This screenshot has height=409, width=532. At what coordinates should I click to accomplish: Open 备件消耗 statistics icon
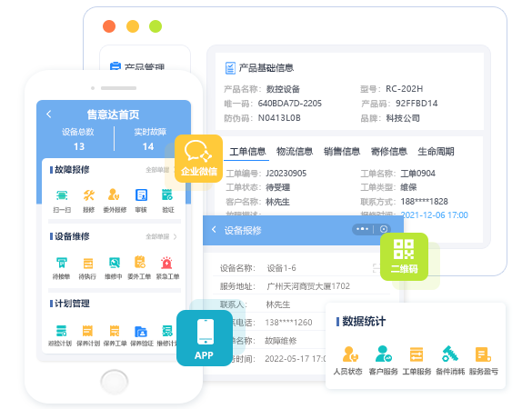click(x=450, y=354)
